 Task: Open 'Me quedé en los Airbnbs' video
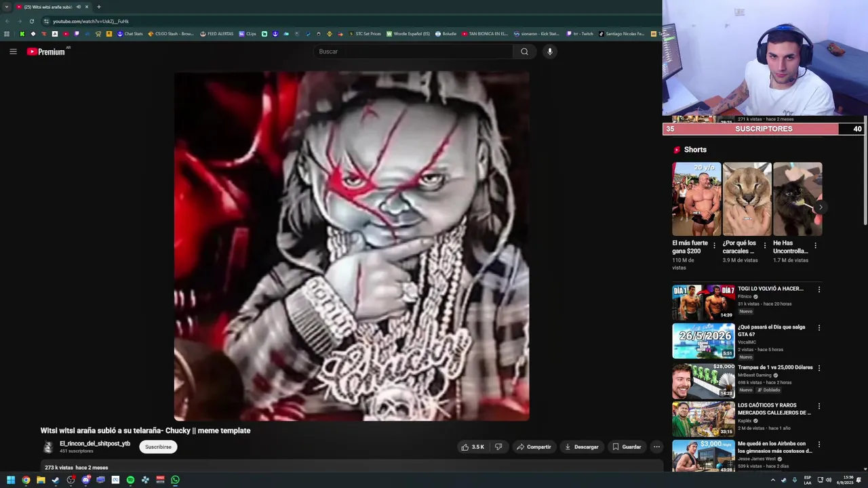(x=703, y=456)
